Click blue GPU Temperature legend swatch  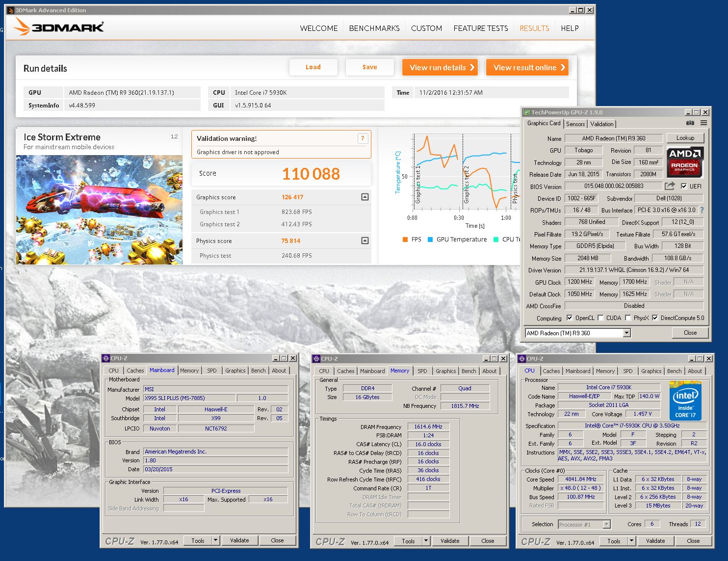[x=430, y=240]
